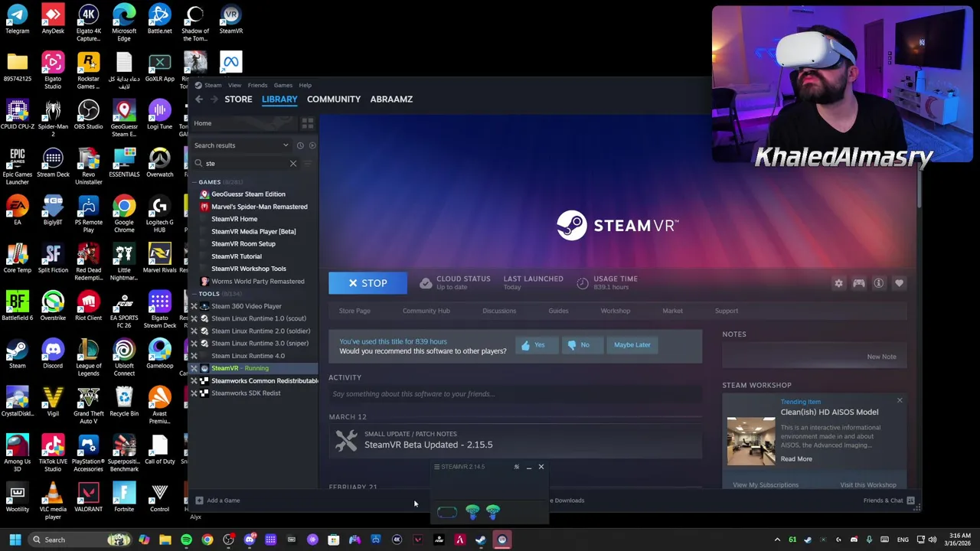The width and height of the screenshot is (980, 551).
Task: Click the activity 'Say something' text field
Action: (515, 393)
